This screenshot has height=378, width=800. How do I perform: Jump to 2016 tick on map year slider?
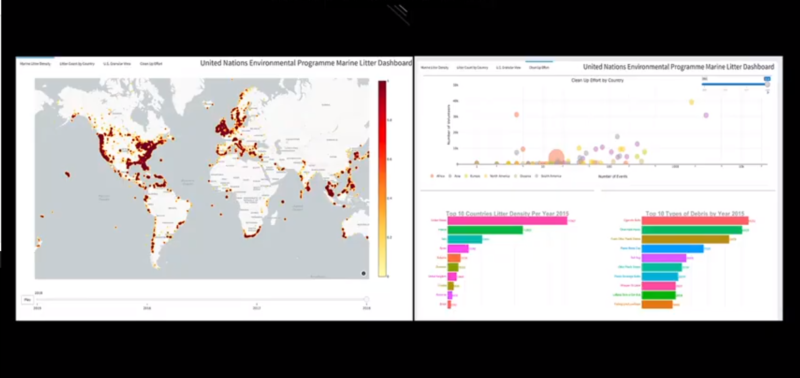coord(147,307)
